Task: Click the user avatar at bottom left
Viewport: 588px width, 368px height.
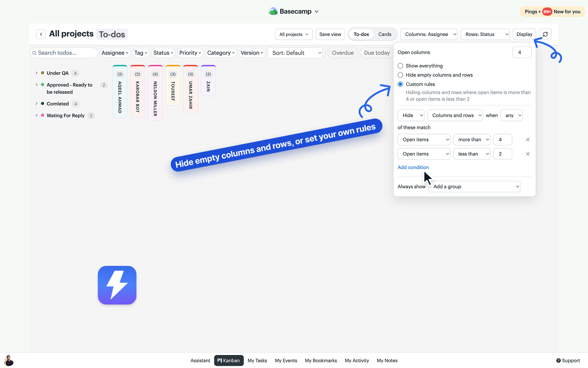Action: click(9, 361)
